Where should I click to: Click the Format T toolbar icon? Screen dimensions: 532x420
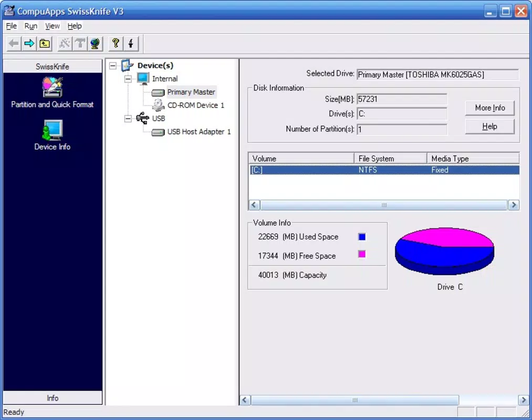[x=80, y=44]
